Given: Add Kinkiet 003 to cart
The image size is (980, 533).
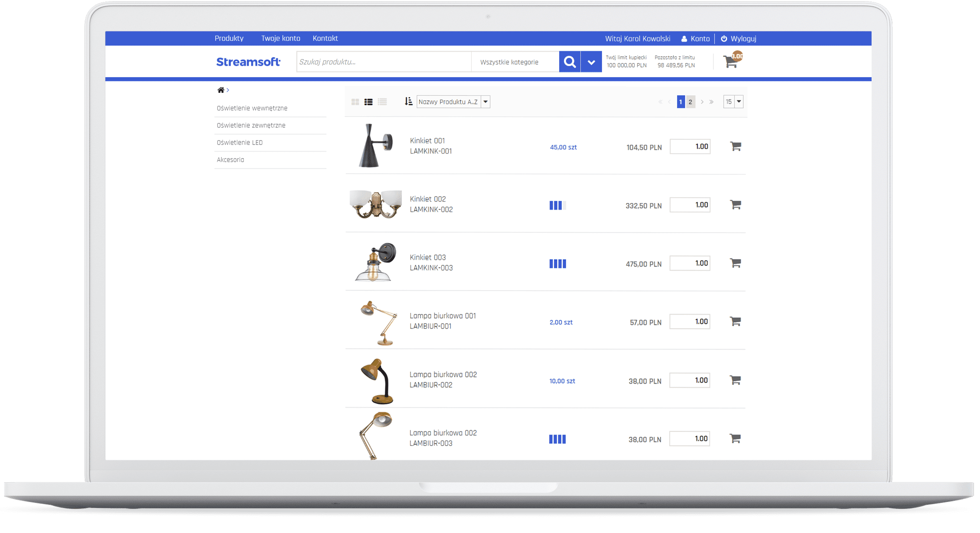Looking at the screenshot, I should pos(735,263).
